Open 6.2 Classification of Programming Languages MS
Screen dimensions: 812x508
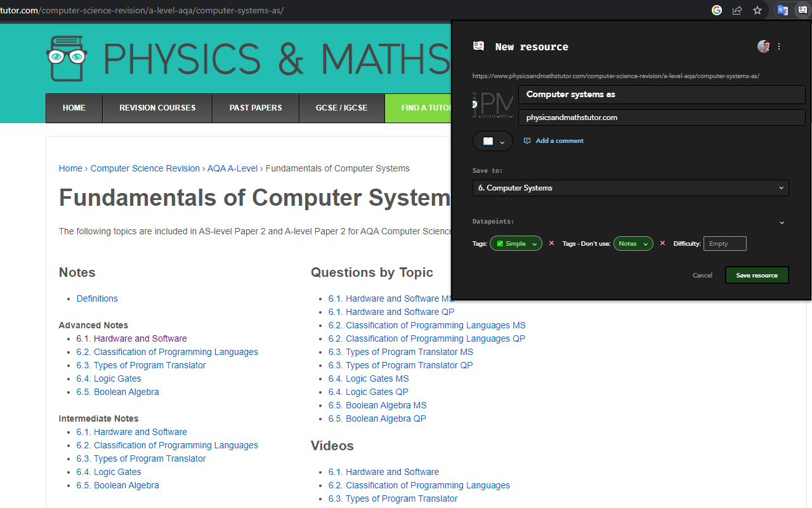tap(427, 325)
